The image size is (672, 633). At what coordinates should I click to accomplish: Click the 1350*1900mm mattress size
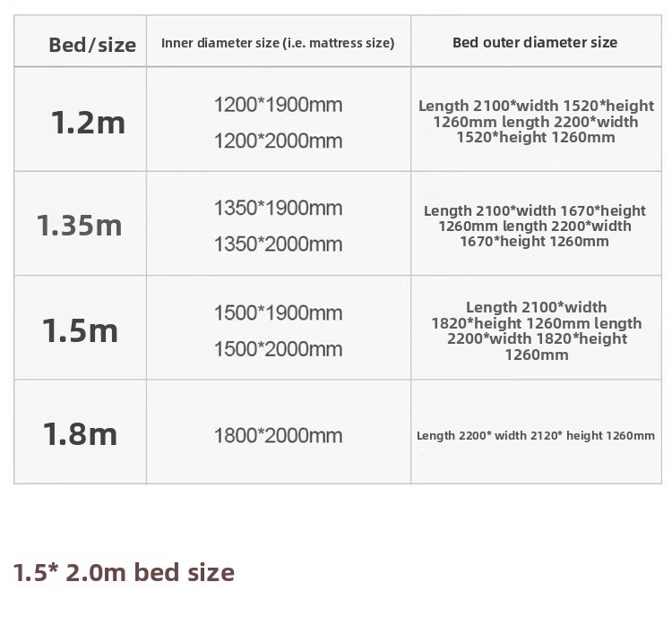click(x=278, y=209)
